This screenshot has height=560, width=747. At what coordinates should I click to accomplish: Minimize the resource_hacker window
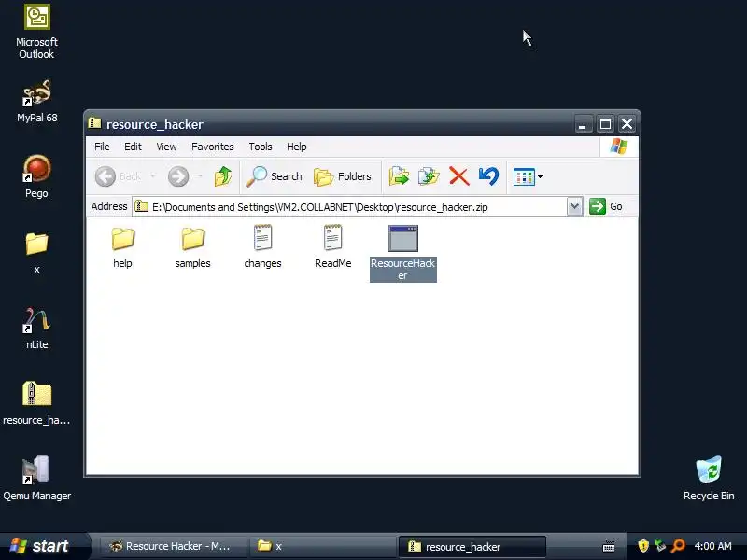pos(582,124)
